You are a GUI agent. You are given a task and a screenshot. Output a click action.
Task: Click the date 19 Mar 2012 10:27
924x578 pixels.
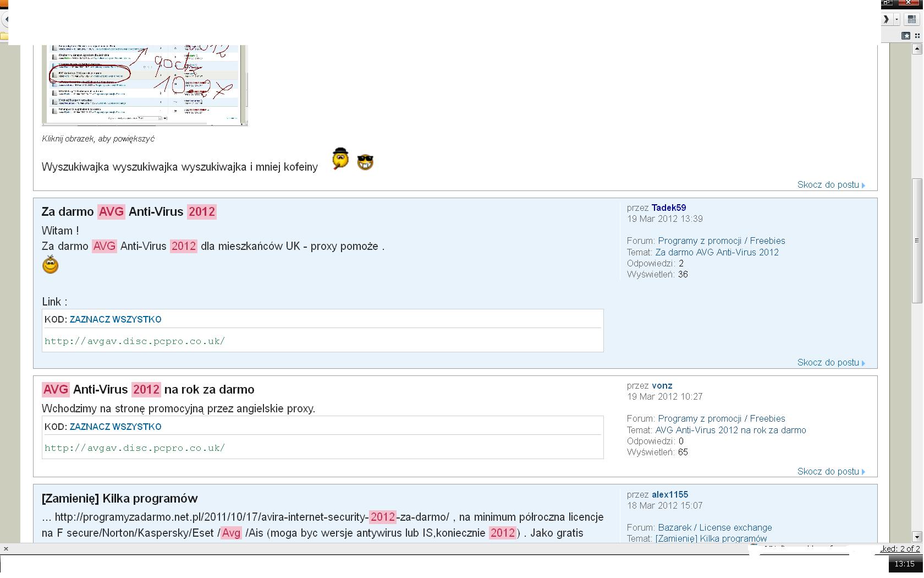tap(665, 397)
